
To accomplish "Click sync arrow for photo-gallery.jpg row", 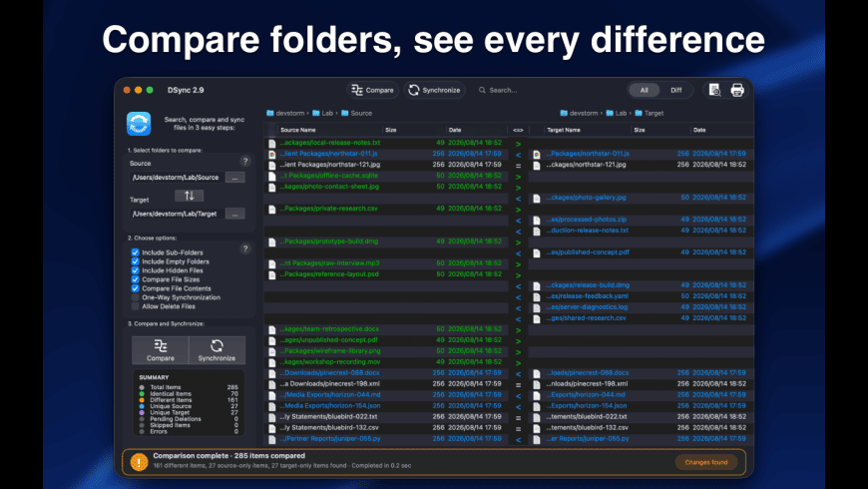I will pos(518,199).
